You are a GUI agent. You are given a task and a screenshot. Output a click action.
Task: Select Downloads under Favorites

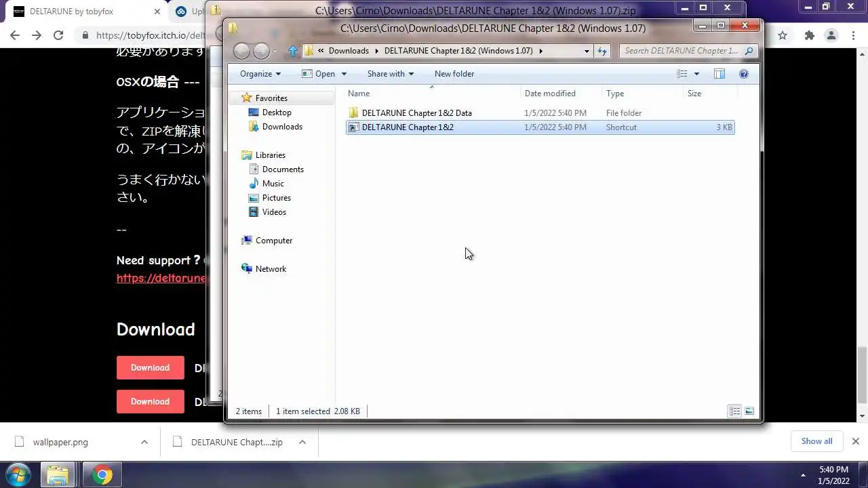282,127
